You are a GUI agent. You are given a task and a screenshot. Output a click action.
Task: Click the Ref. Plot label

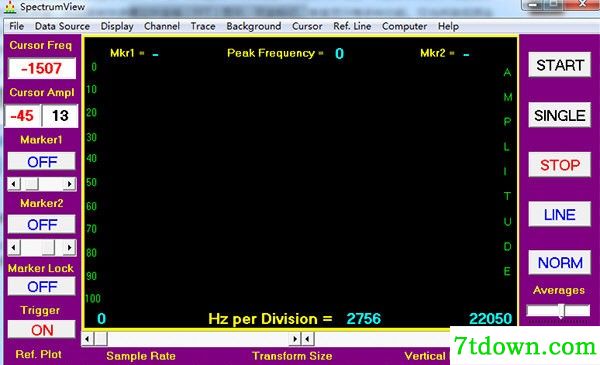tap(38, 354)
